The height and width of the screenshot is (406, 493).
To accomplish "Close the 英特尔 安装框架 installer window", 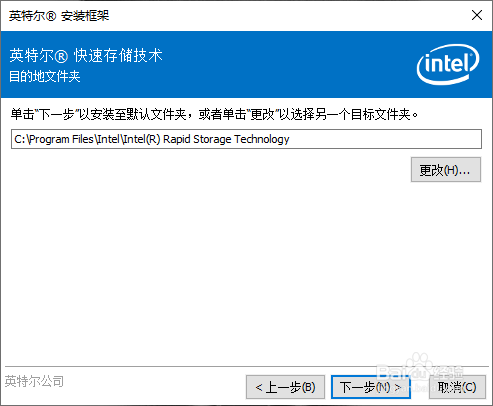I will point(477,15).
